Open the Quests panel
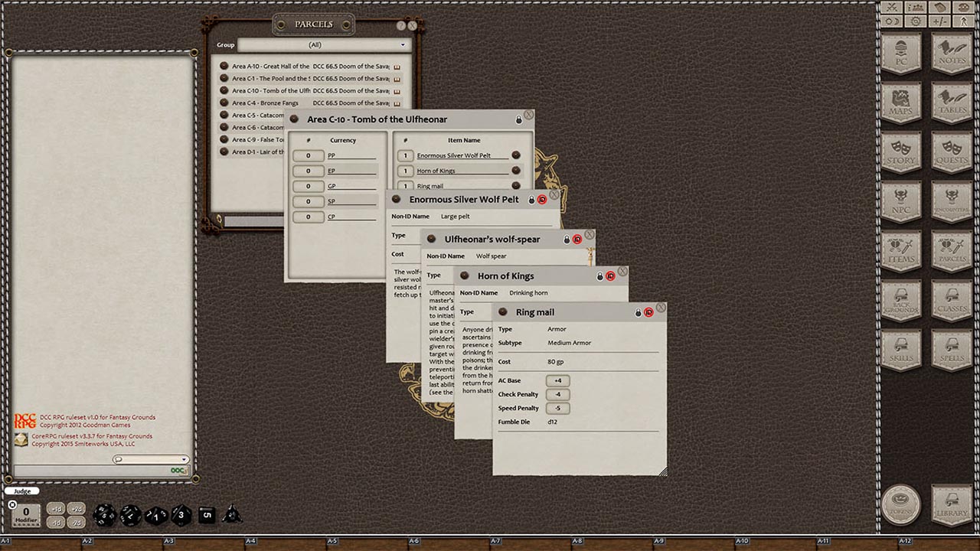Viewport: 980px width, 551px height. [x=952, y=152]
